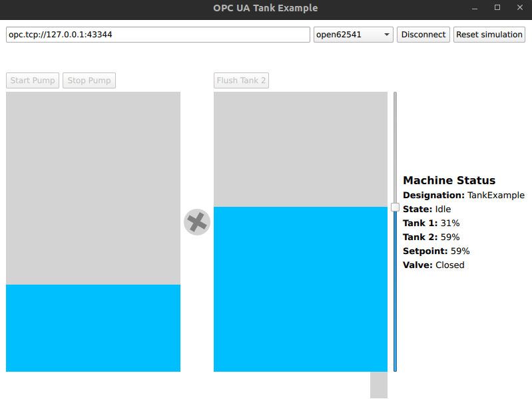Click the setpoint slider handle

(x=395, y=207)
